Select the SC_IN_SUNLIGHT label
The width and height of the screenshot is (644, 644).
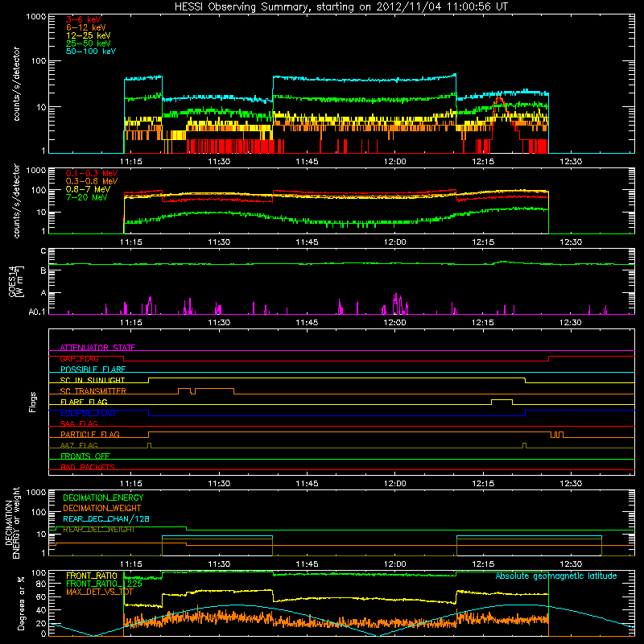[93, 380]
